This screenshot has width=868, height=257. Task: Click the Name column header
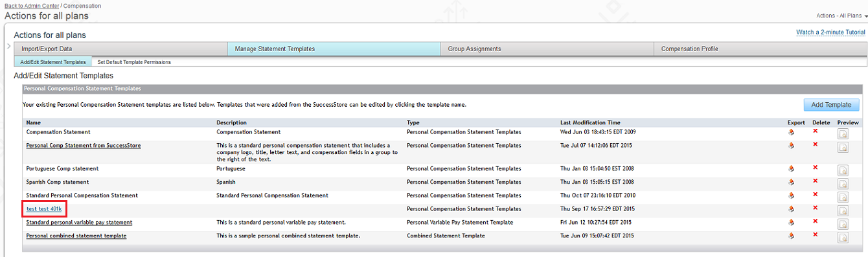34,122
